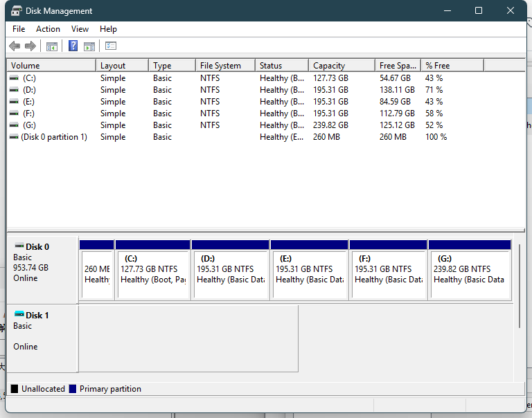This screenshot has height=418, width=532.
Task: Click the Back arrow toolbar icon
Action: pyautogui.click(x=15, y=46)
